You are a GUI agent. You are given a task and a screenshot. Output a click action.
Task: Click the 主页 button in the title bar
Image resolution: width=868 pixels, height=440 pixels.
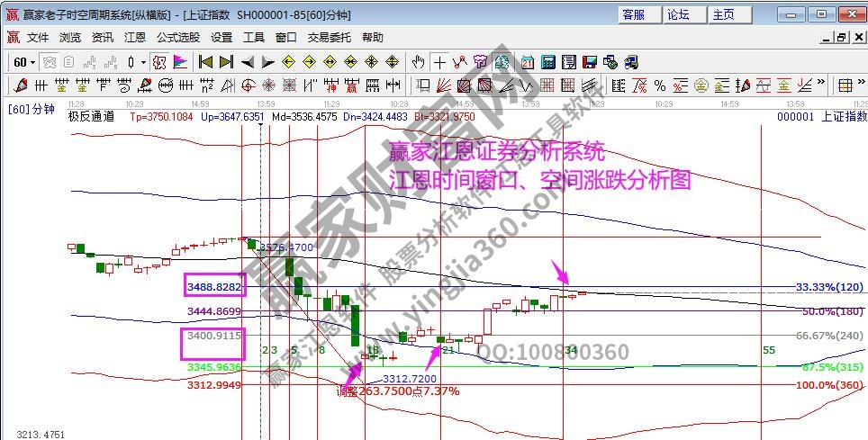point(723,14)
